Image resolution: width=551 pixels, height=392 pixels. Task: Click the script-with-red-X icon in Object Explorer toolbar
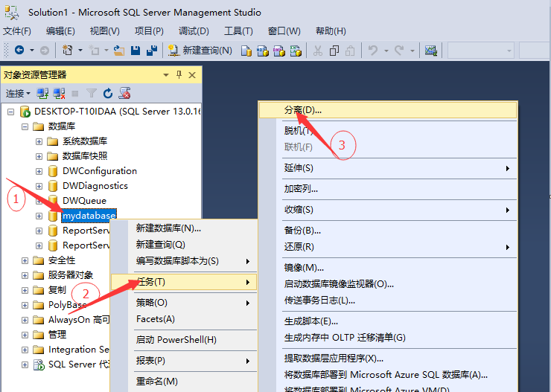coord(125,93)
